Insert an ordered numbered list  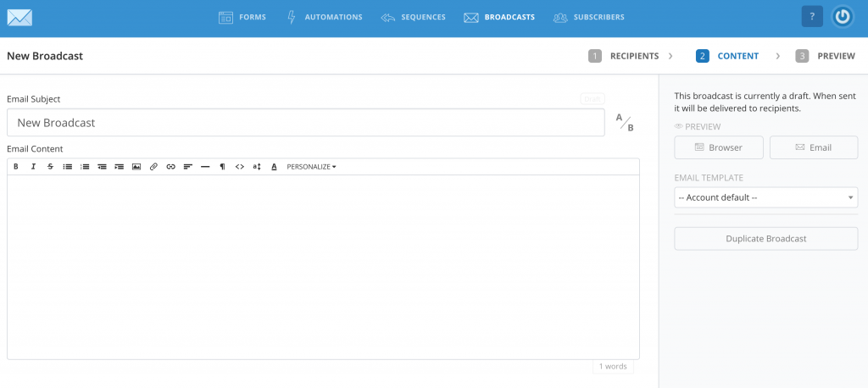85,167
